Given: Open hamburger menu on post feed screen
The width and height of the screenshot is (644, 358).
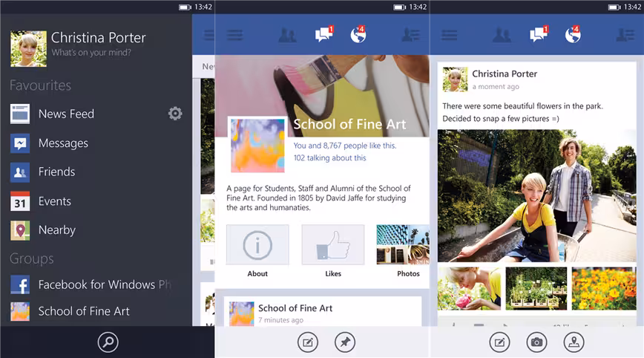Looking at the screenshot, I should (x=450, y=35).
